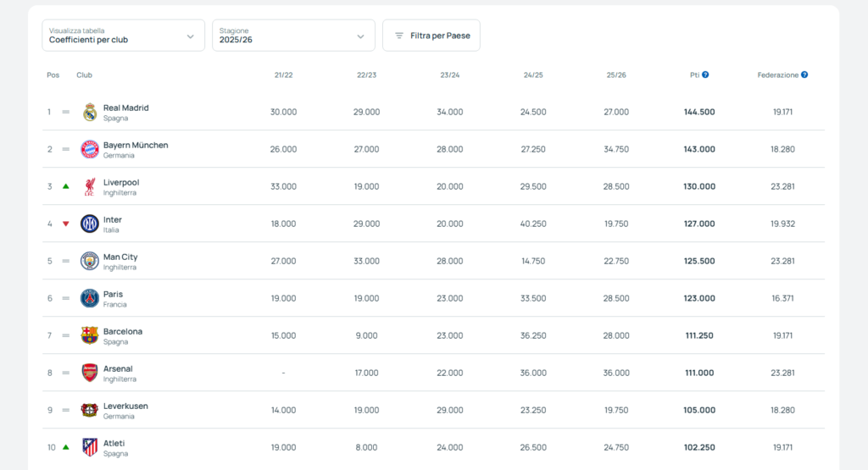Click the Bayern München club logo

click(x=90, y=149)
